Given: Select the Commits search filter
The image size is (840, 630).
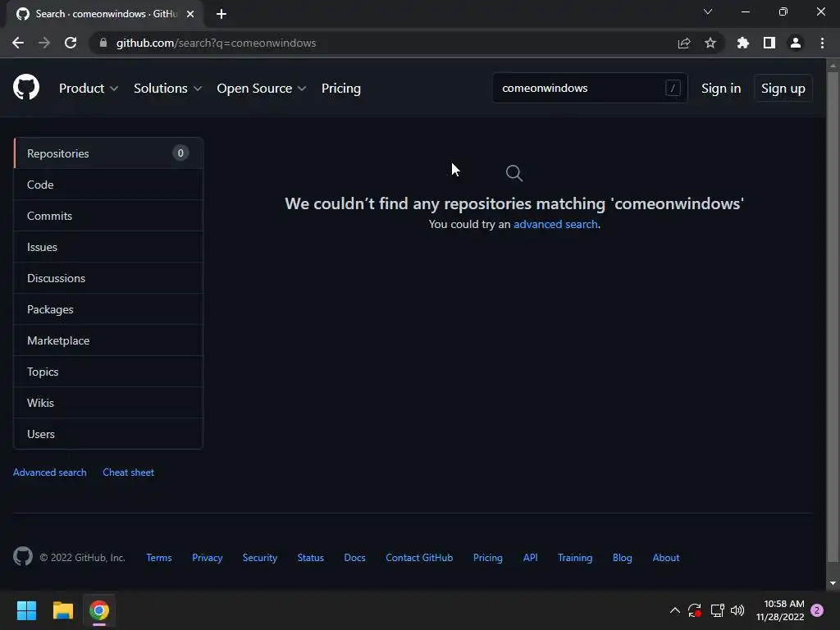Looking at the screenshot, I should [x=108, y=216].
